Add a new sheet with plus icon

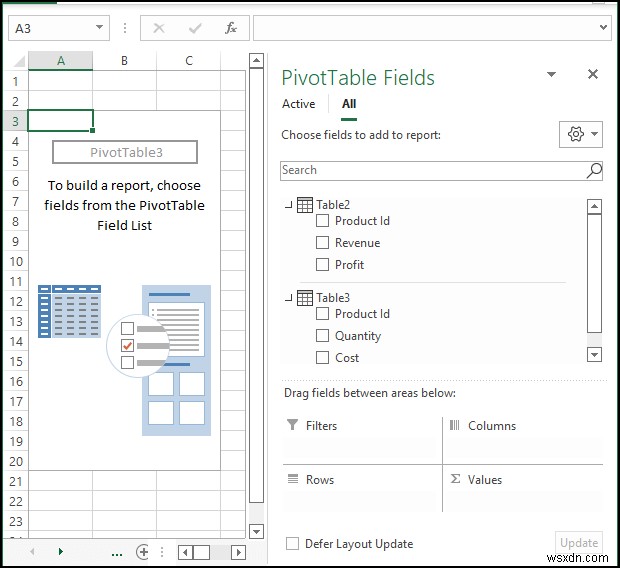pyautogui.click(x=142, y=552)
